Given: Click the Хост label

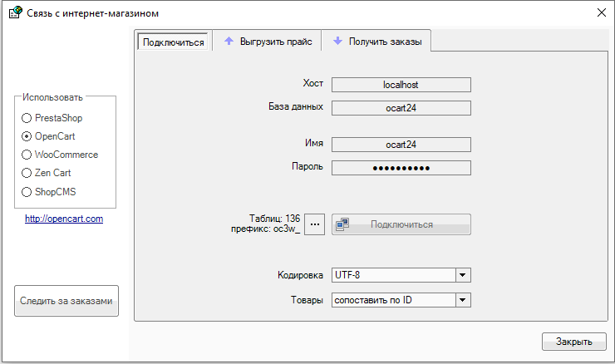Looking at the screenshot, I should click(x=313, y=83).
